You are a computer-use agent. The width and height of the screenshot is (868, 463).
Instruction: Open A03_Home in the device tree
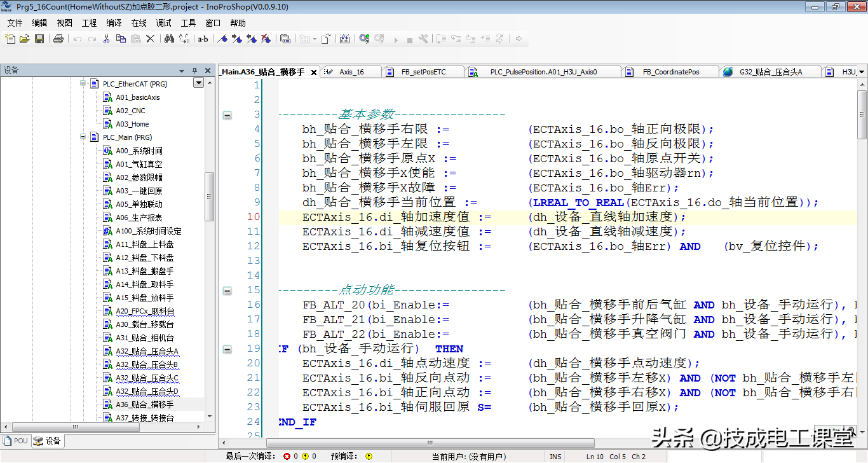tap(132, 124)
